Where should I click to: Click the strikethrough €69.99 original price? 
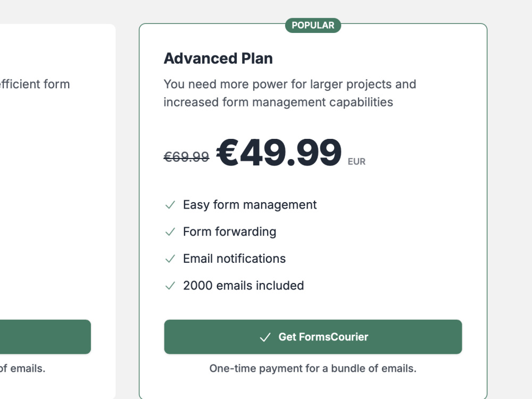coord(186,156)
